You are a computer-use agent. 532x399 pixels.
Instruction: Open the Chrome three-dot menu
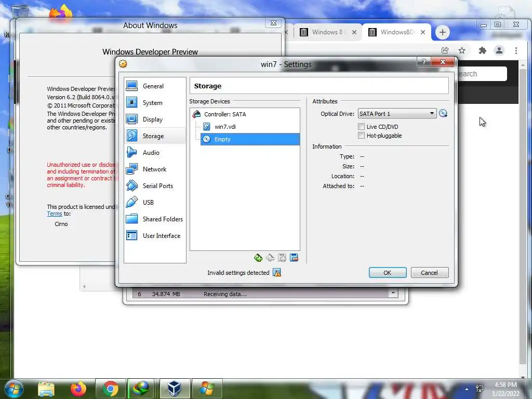516,50
